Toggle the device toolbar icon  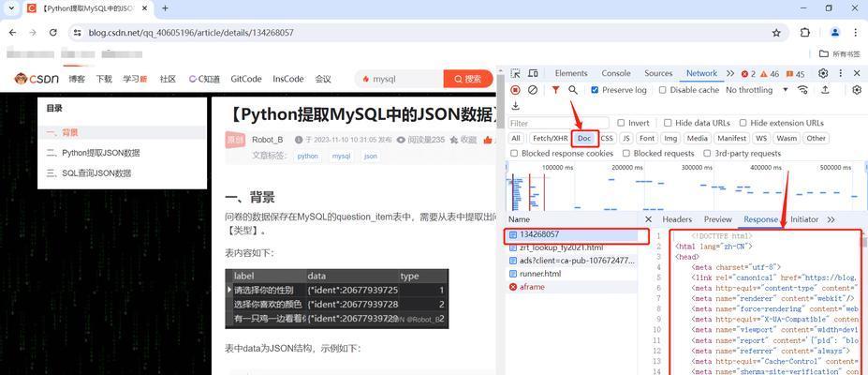click(x=533, y=74)
